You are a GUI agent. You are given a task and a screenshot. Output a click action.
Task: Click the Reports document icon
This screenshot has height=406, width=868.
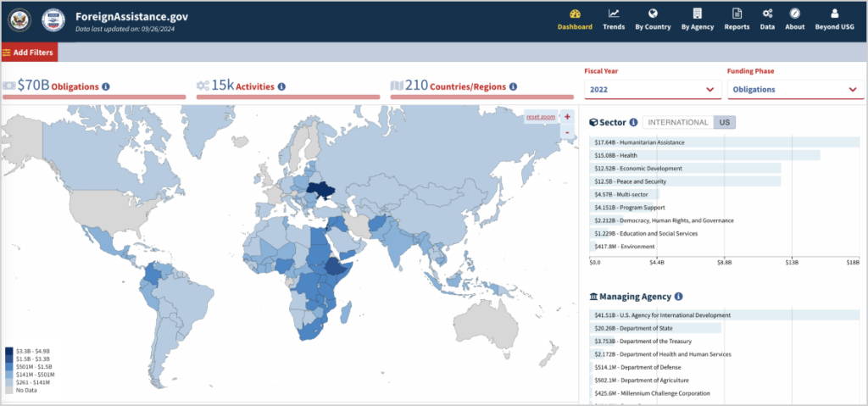[737, 14]
